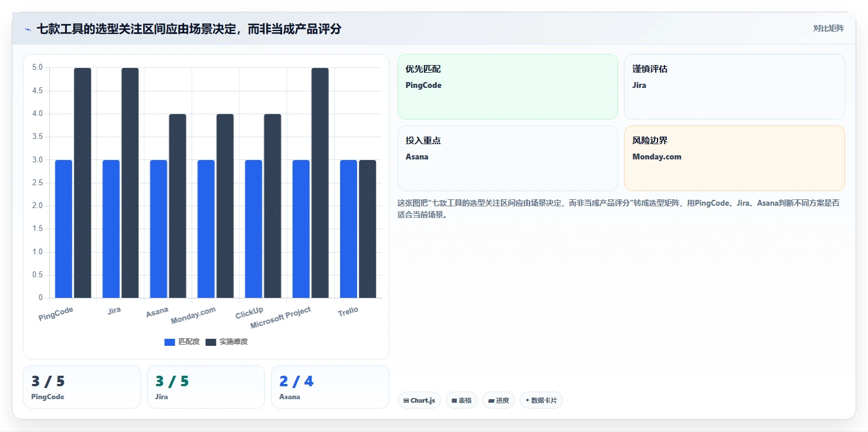Screen dimensions: 868x432
Task: Toggle the 实施难度 legend color box
Action: tap(211, 342)
